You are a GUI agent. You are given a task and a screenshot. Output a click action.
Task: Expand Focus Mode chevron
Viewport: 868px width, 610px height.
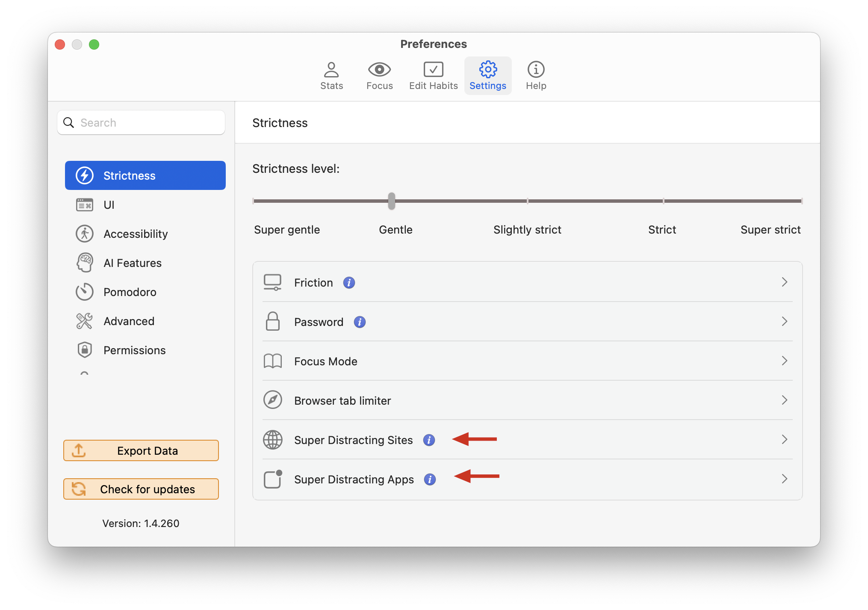coord(784,361)
